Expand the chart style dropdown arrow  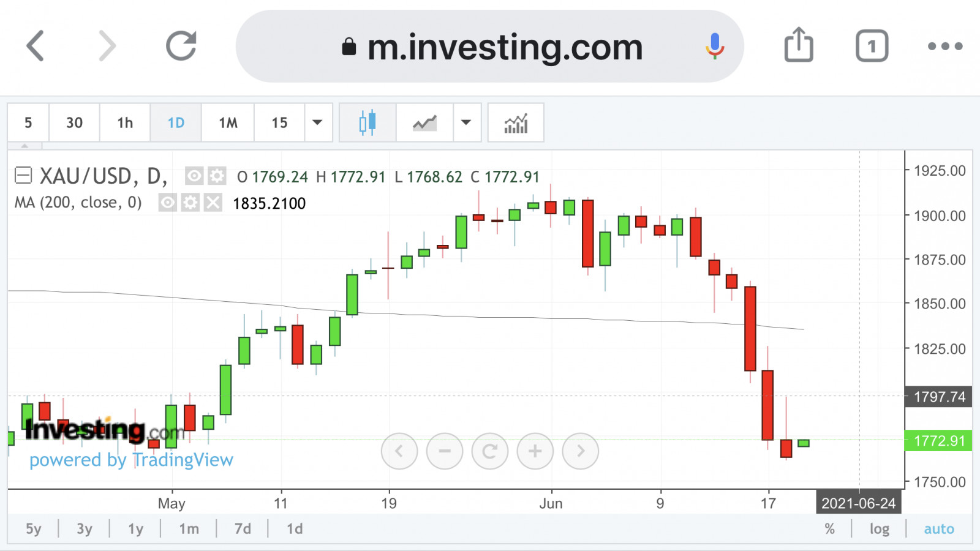pyautogui.click(x=466, y=123)
